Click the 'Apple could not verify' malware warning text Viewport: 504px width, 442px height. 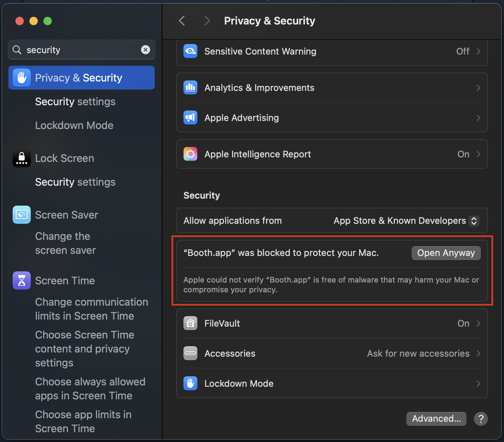(331, 285)
